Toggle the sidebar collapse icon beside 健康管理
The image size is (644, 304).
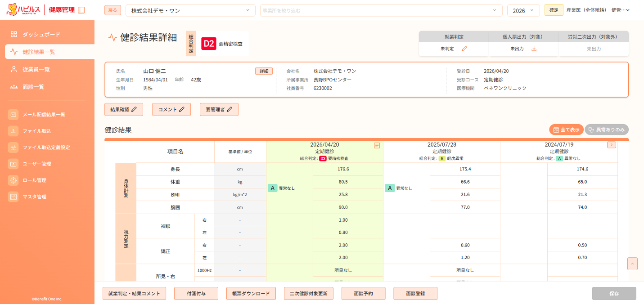click(x=81, y=10)
